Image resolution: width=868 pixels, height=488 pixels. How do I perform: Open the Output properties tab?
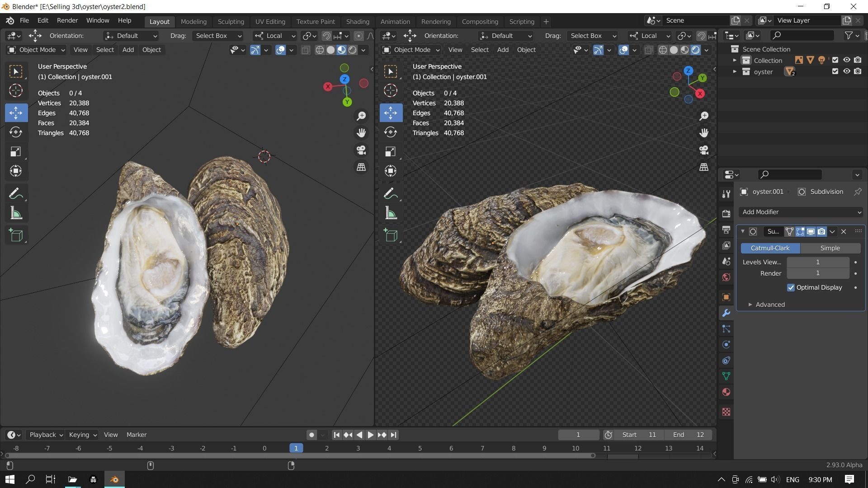click(726, 230)
